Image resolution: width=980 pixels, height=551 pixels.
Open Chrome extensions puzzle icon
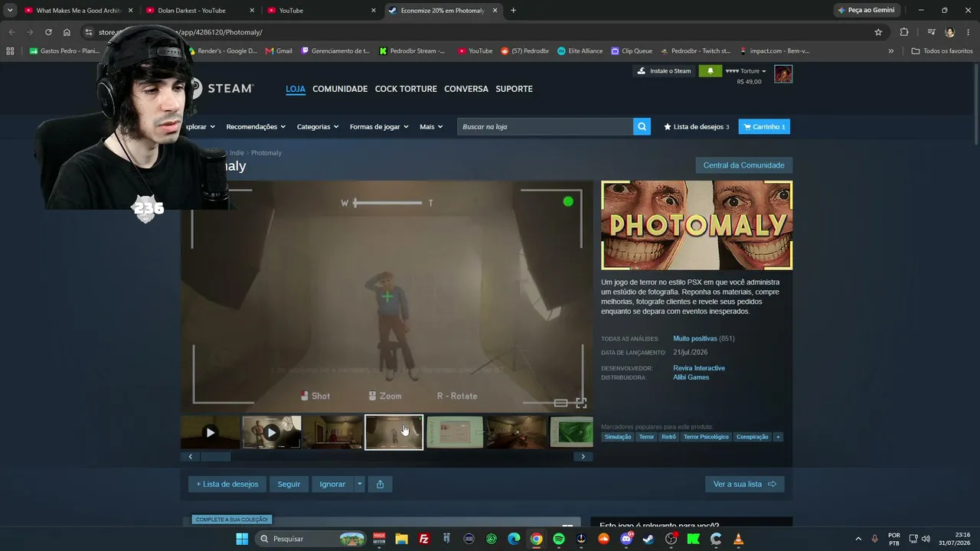(904, 32)
